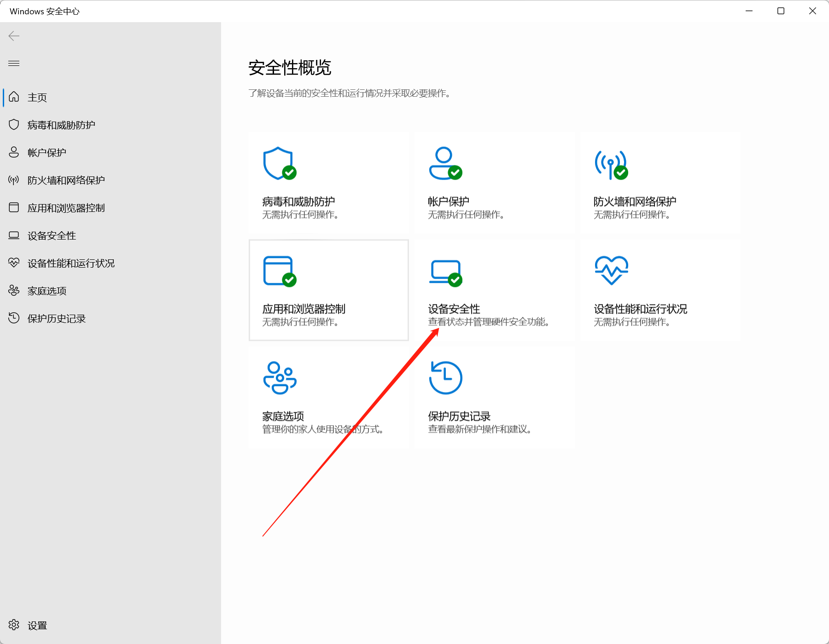Screen dimensions: 829x644
Task: Open 病毒和威胁防护 from sidebar text
Action: point(61,125)
